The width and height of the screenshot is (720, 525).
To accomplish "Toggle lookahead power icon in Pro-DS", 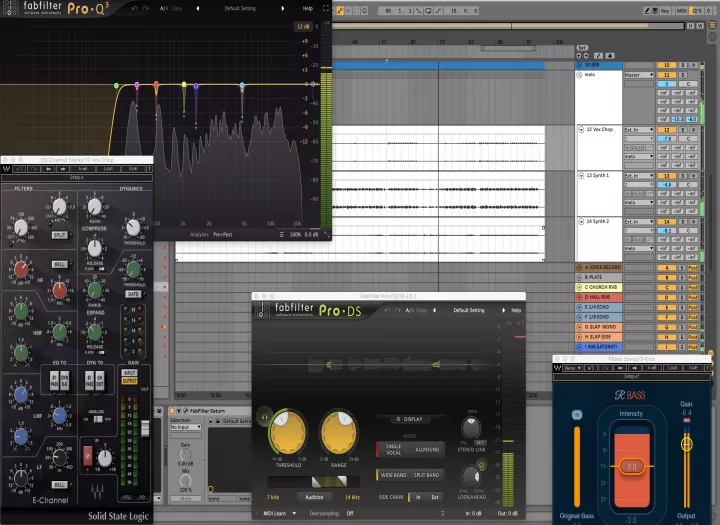I will click(482, 465).
